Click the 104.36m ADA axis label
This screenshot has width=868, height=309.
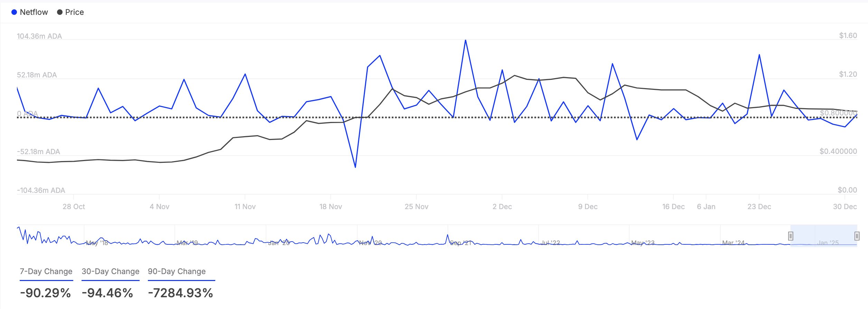pos(39,36)
